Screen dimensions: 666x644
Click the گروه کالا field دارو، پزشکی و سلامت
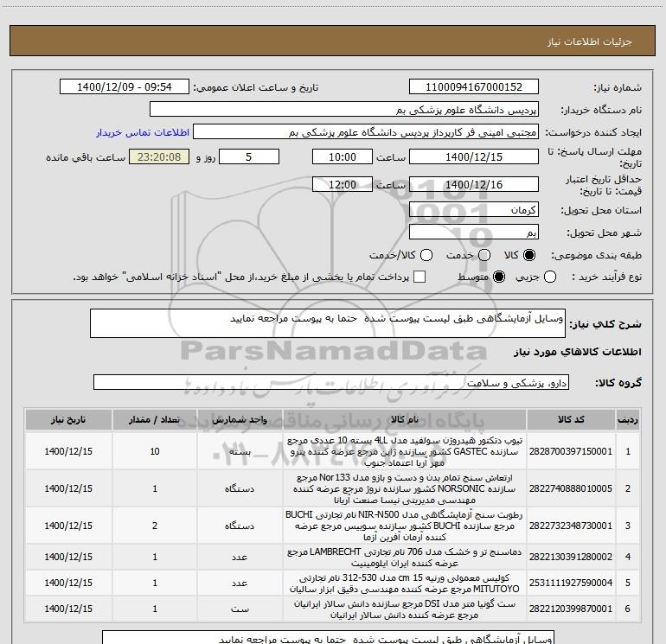331,382
